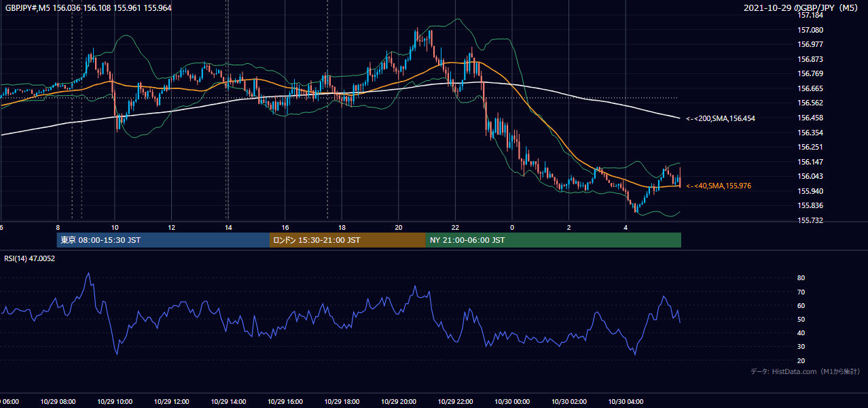
Task: Click the 10/29 18:00 date label
Action: pos(342,401)
